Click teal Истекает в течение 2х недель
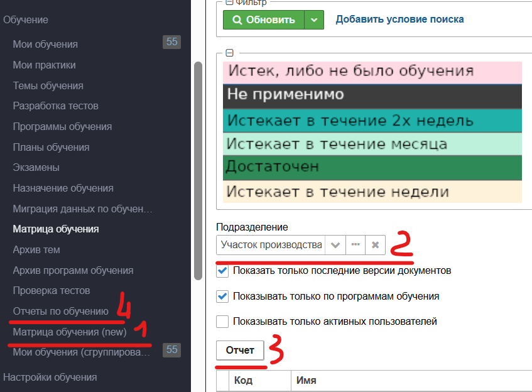 pyautogui.click(x=372, y=121)
